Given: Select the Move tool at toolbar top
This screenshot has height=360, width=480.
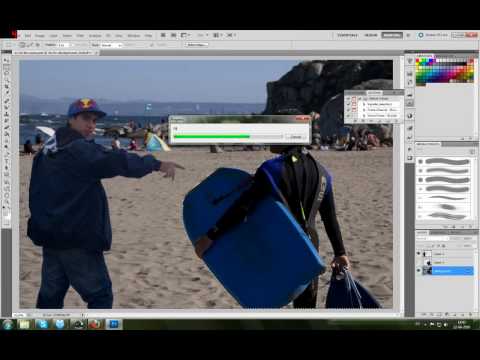Looking at the screenshot, I should 6,60.
